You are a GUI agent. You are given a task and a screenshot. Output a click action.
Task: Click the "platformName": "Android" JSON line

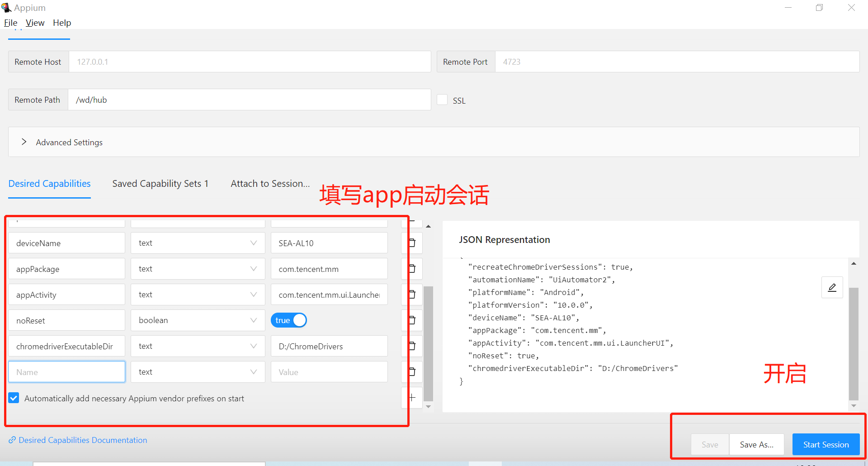click(526, 292)
